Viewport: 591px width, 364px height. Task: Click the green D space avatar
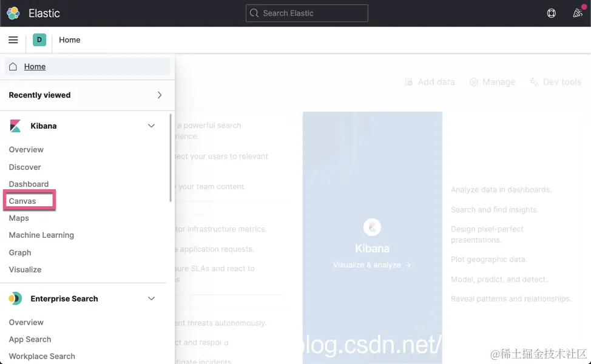pos(39,39)
